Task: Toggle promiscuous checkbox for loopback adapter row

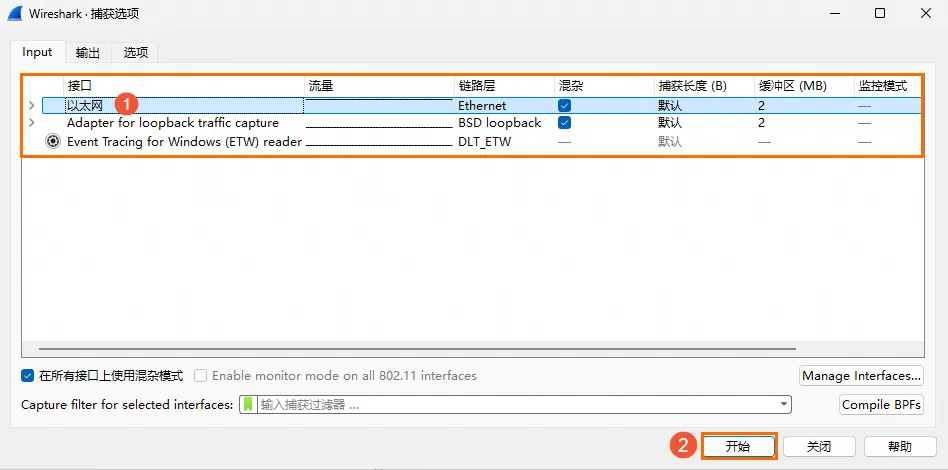Action: point(564,123)
